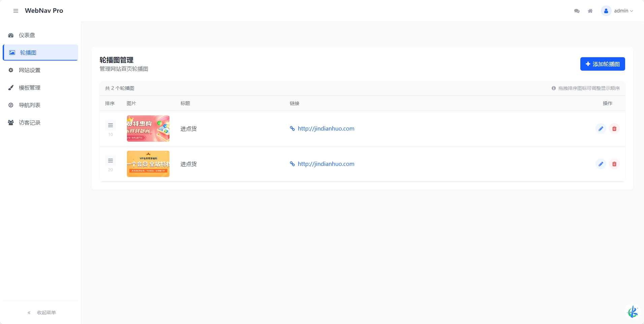Open the first http://jindianhuo.com link

point(326,128)
